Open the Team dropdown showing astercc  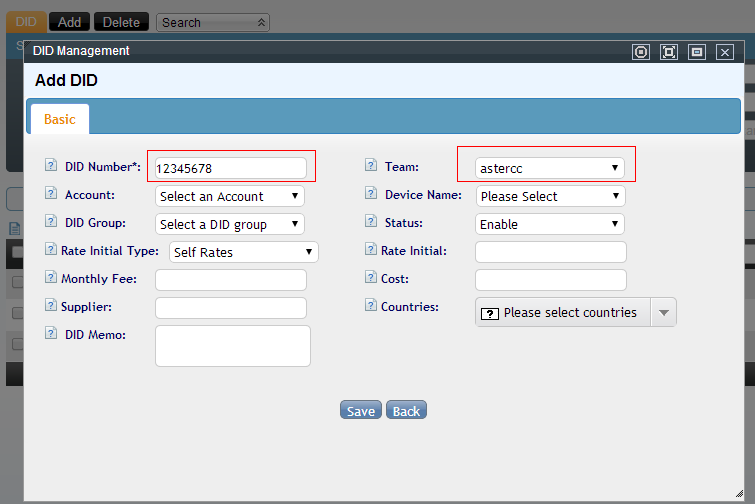[550, 168]
